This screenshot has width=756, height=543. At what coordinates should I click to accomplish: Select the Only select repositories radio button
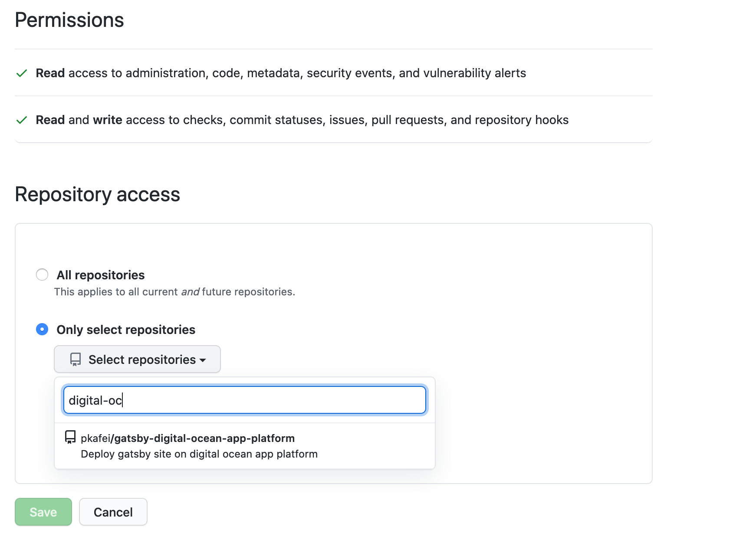[42, 329]
